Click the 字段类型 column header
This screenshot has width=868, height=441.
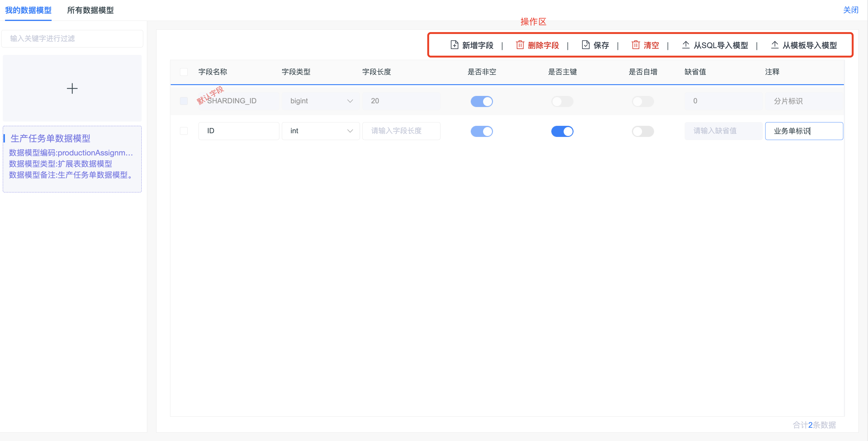point(296,72)
